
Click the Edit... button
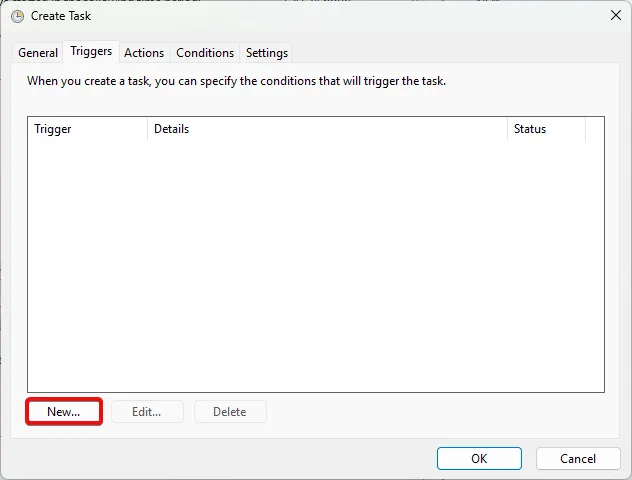(147, 411)
